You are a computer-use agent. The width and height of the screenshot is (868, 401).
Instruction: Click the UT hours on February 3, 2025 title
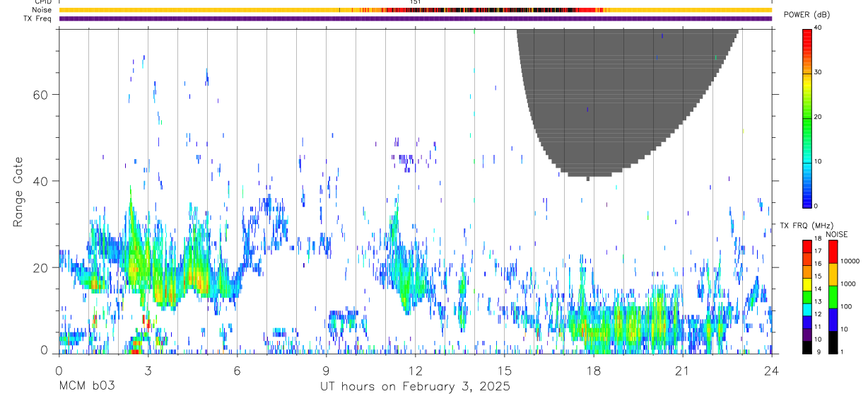(416, 387)
